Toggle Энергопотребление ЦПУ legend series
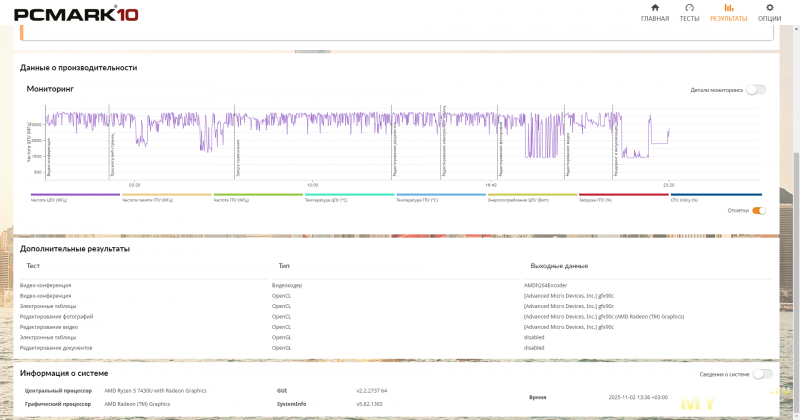 tap(532, 198)
